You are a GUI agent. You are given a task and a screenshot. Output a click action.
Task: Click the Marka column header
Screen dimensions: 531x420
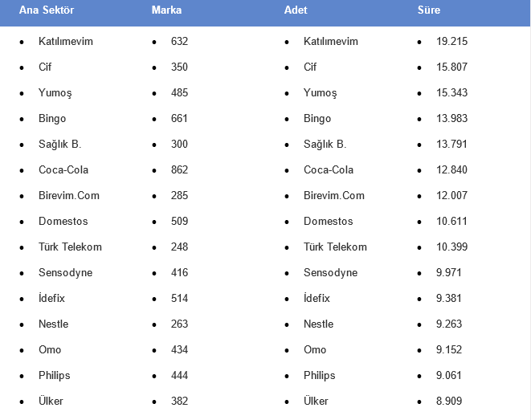click(x=166, y=10)
